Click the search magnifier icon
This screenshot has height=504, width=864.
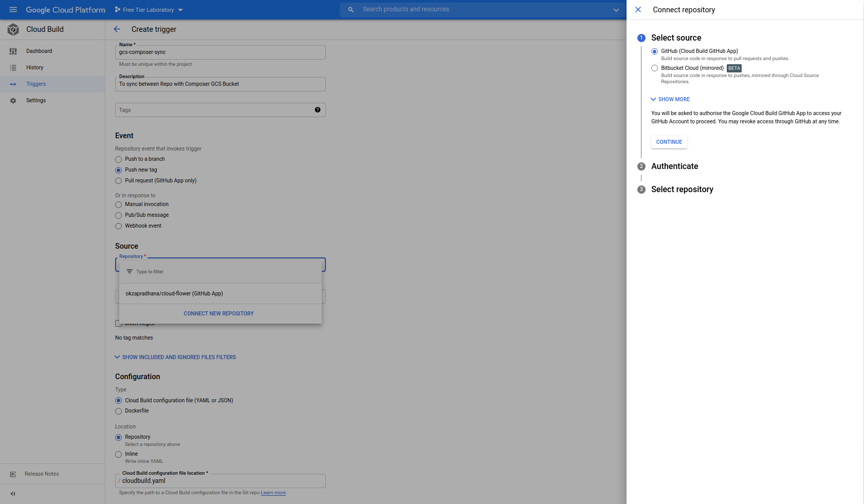point(351,10)
